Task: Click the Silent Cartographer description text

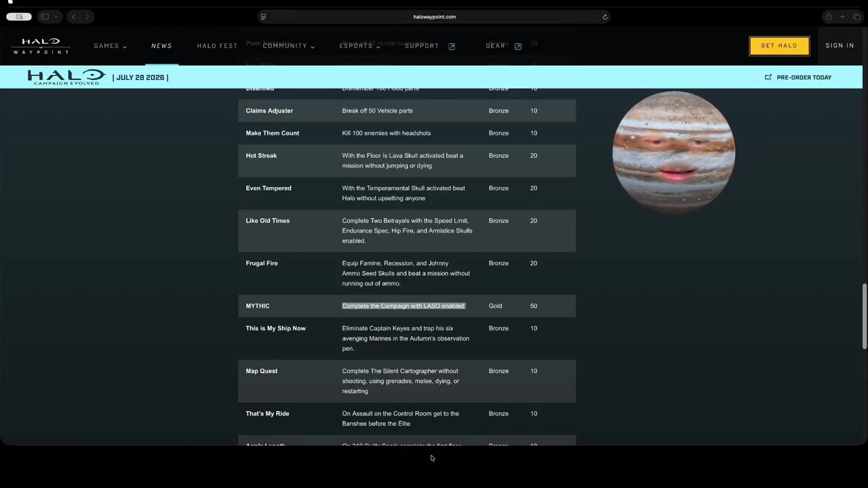Action: click(x=400, y=381)
